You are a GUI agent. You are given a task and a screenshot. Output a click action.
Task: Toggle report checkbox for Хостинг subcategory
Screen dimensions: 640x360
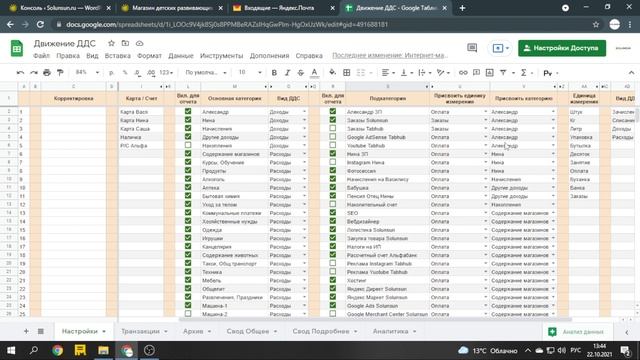[333, 280]
